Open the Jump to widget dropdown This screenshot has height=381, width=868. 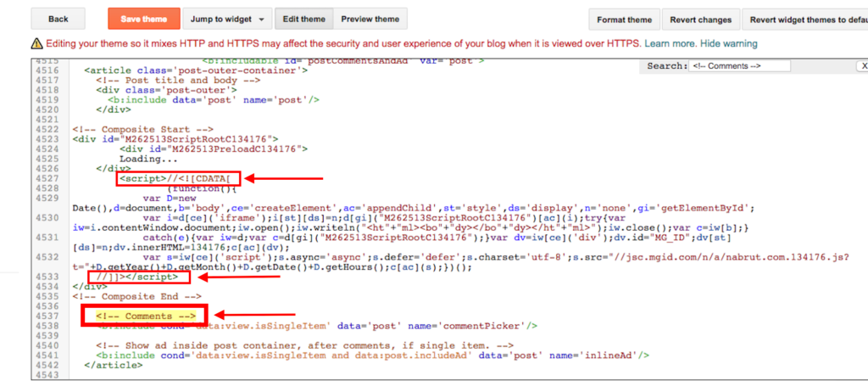click(x=227, y=19)
